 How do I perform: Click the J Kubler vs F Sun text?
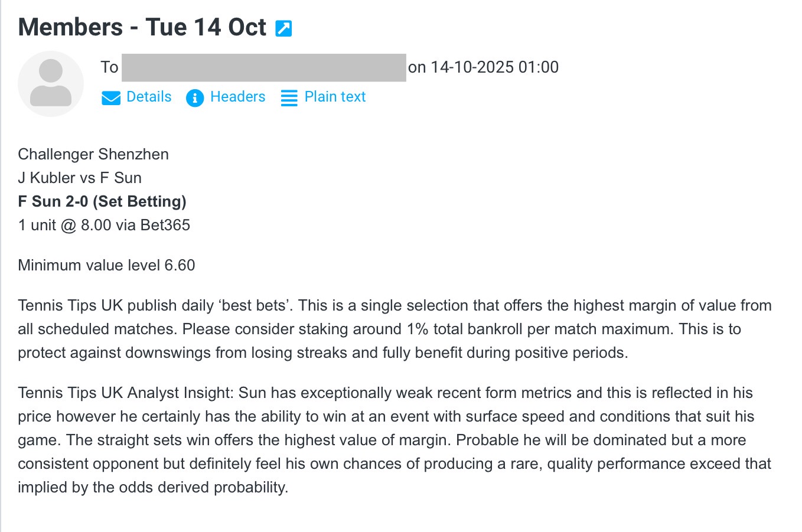pyautogui.click(x=80, y=178)
